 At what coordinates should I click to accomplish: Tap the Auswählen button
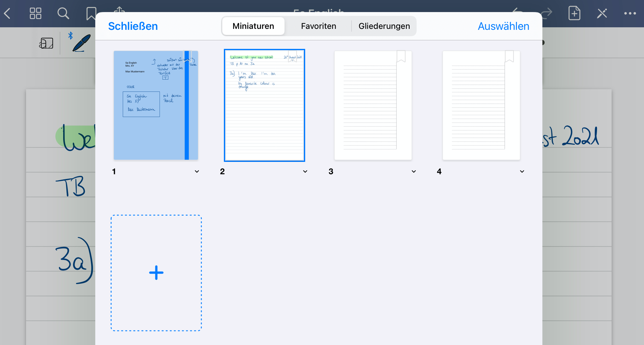[x=503, y=26]
